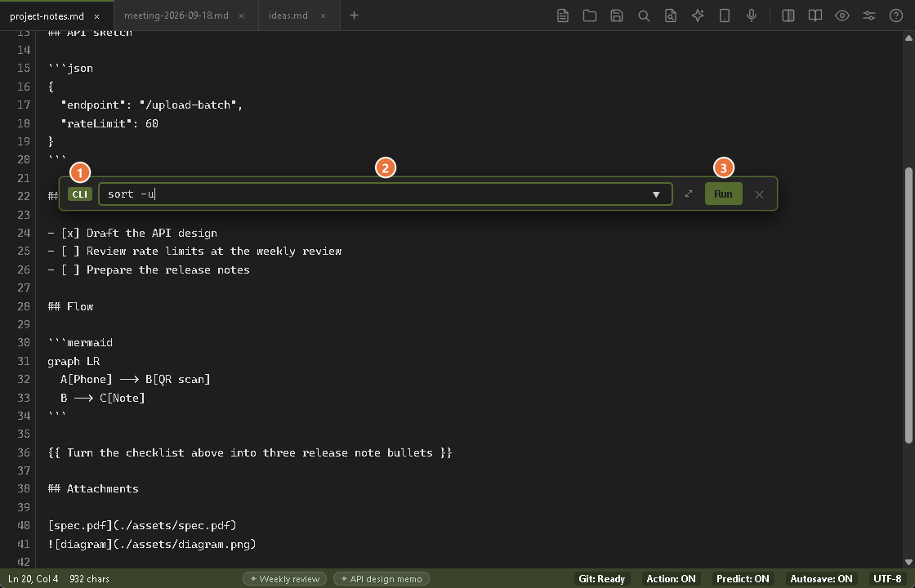Click the "rateLimit": 60 line
This screenshot has width=915, height=588.
point(109,123)
